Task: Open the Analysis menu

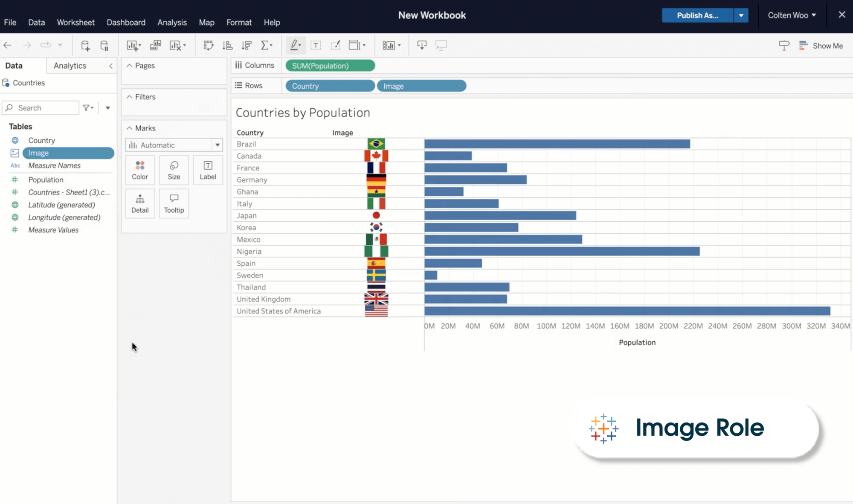Action: pyautogui.click(x=172, y=22)
